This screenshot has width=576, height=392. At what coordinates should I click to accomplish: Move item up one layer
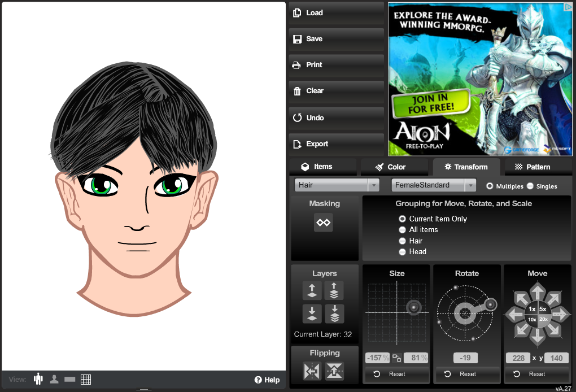pos(312,291)
